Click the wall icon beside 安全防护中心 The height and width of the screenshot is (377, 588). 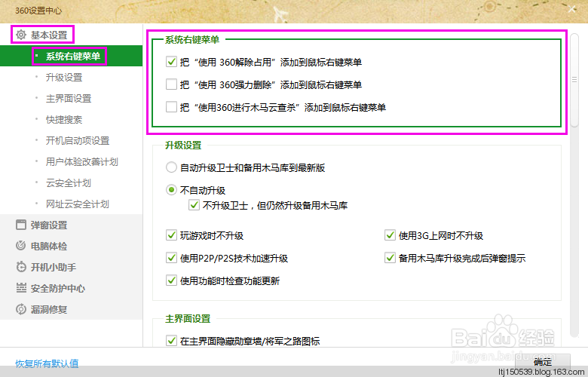(21, 288)
